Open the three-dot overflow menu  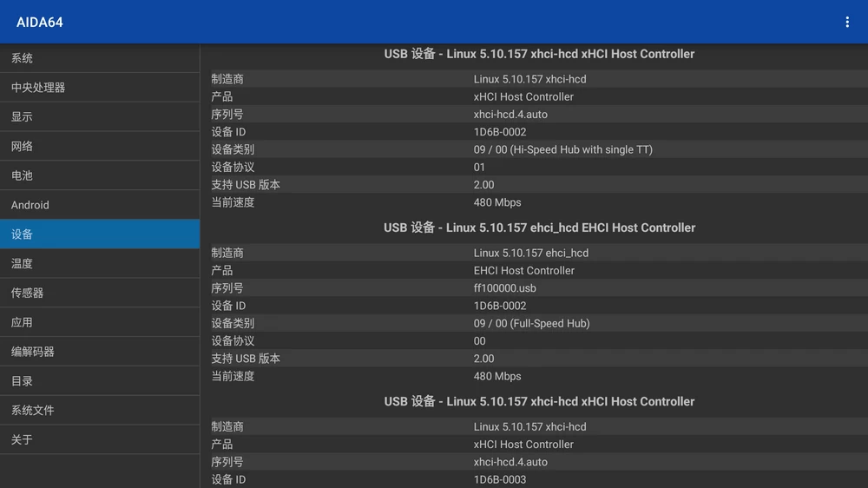847,22
